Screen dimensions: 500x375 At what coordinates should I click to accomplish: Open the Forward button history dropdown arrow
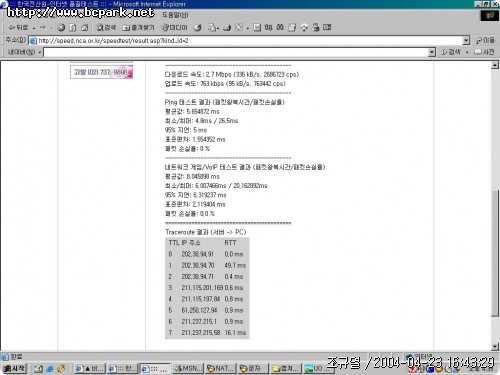point(52,28)
